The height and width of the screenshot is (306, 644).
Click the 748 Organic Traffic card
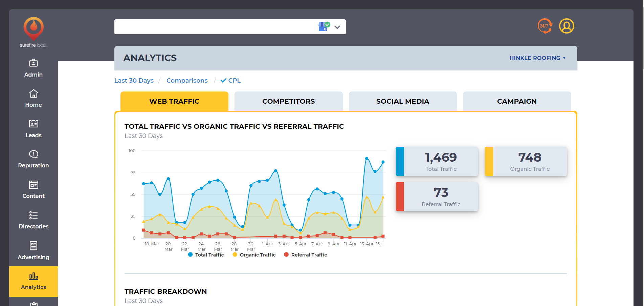click(x=526, y=161)
